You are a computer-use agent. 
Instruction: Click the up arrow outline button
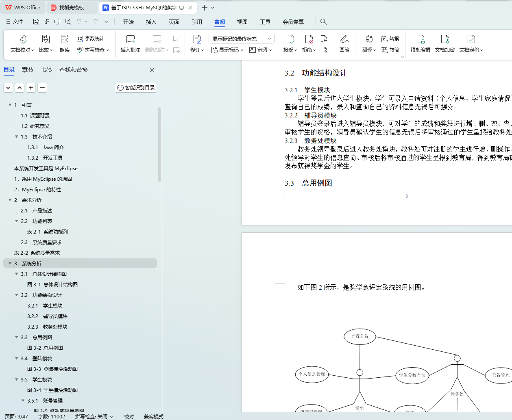[20, 88]
